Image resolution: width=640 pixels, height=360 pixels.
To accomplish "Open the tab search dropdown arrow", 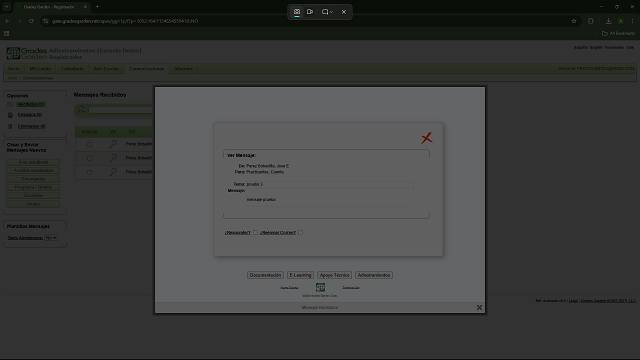I will (7, 7).
